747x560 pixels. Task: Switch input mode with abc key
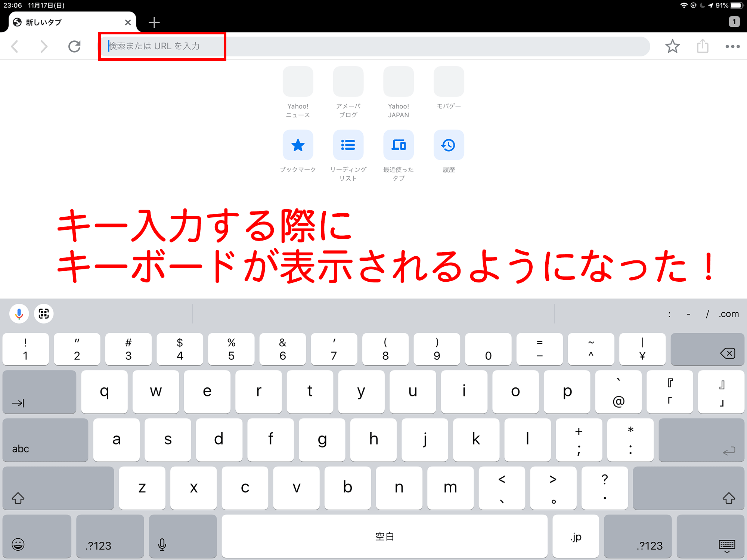(x=45, y=440)
